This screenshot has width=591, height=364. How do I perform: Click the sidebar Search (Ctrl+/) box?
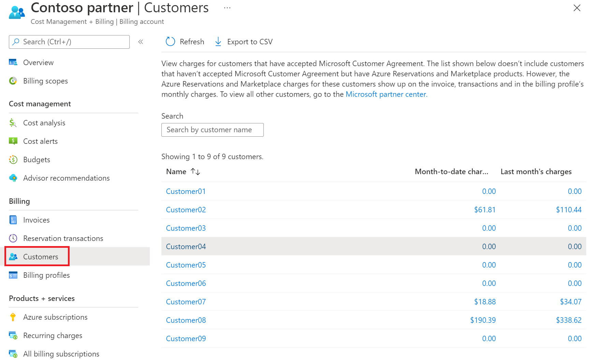(x=69, y=42)
